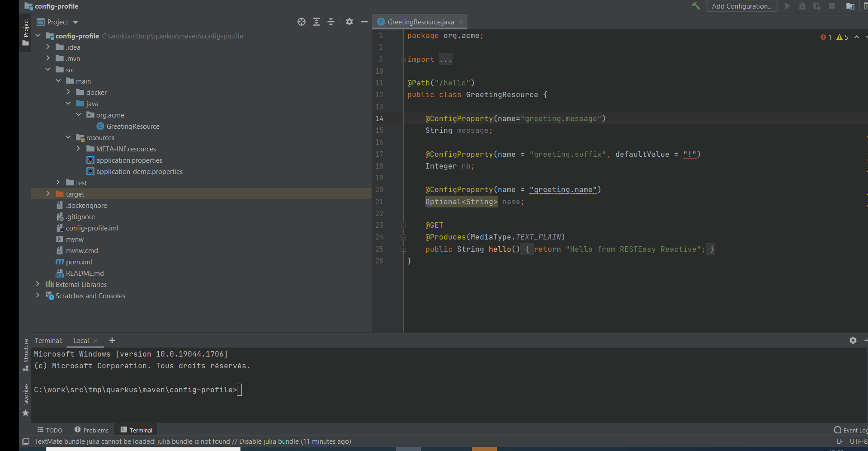Open application.properties file in tree
This screenshot has height=451, width=868.
coord(129,160)
